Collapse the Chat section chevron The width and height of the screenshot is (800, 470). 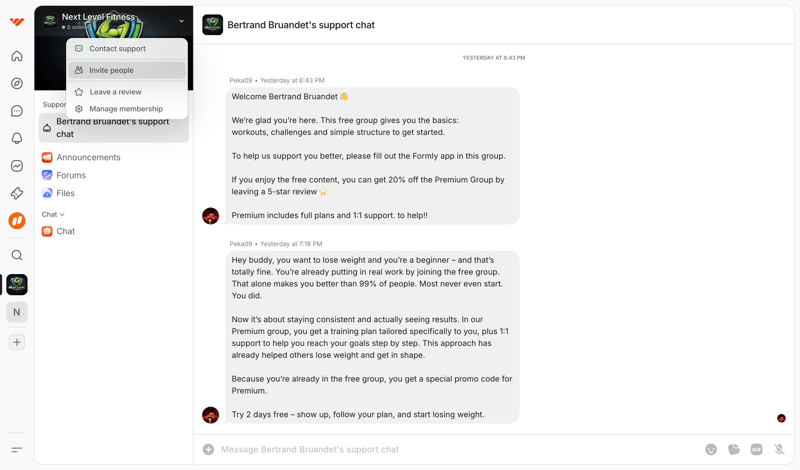tap(62, 215)
